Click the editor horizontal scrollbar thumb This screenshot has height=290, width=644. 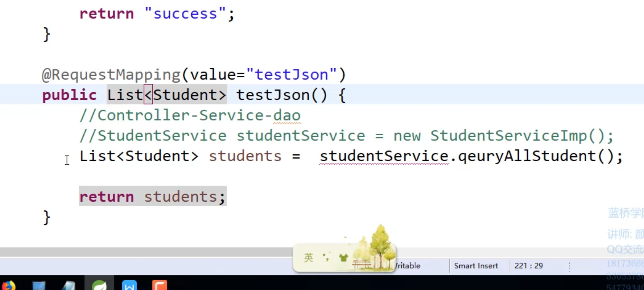pyautogui.click(x=146, y=252)
